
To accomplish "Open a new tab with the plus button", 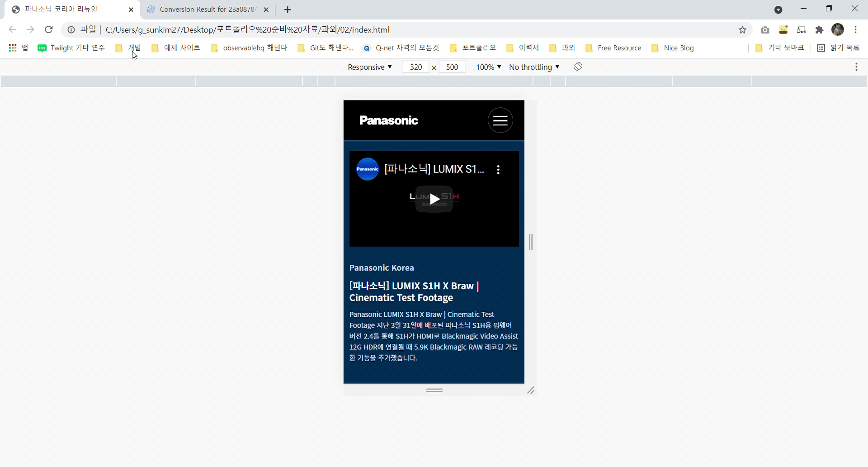I will click(288, 10).
